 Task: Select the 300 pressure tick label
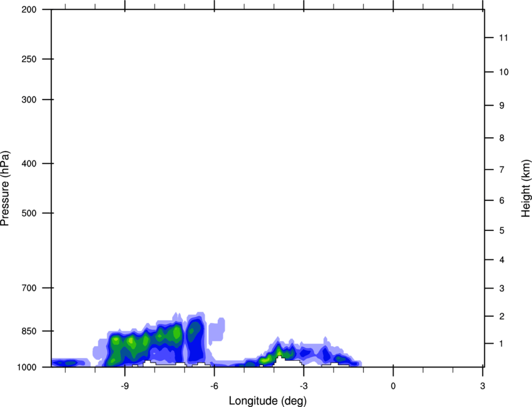pos(29,100)
